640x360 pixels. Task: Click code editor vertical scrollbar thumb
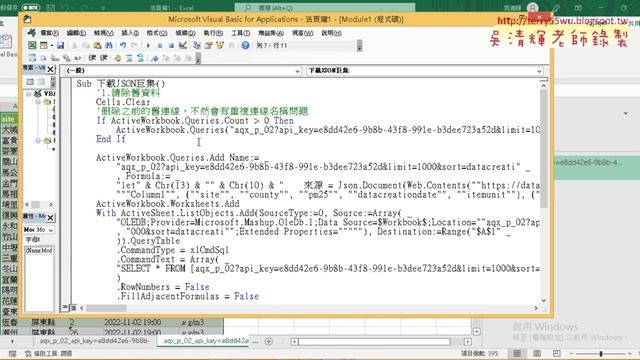(544, 149)
